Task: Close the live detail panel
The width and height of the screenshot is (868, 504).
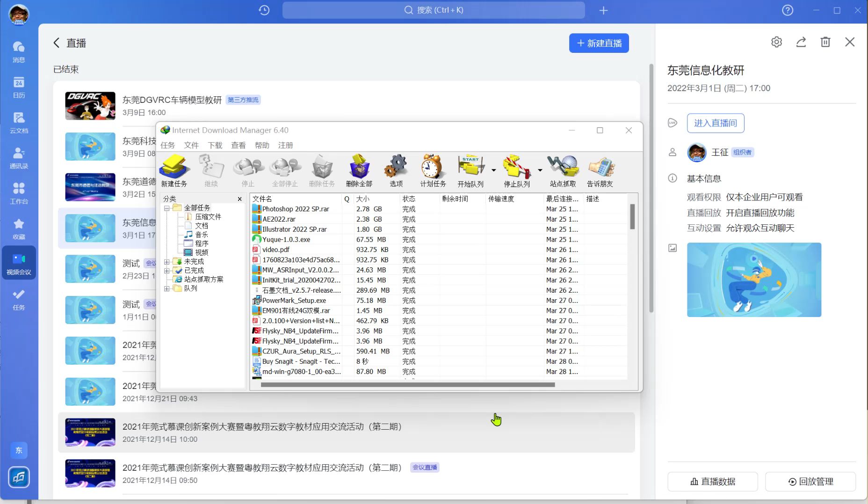Action: click(850, 42)
